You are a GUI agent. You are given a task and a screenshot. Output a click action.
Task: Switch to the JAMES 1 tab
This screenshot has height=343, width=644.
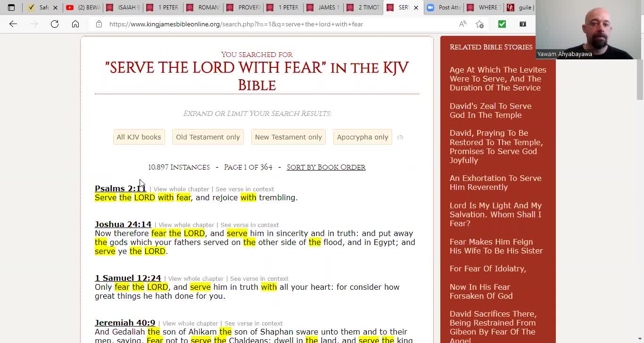pyautogui.click(x=322, y=8)
